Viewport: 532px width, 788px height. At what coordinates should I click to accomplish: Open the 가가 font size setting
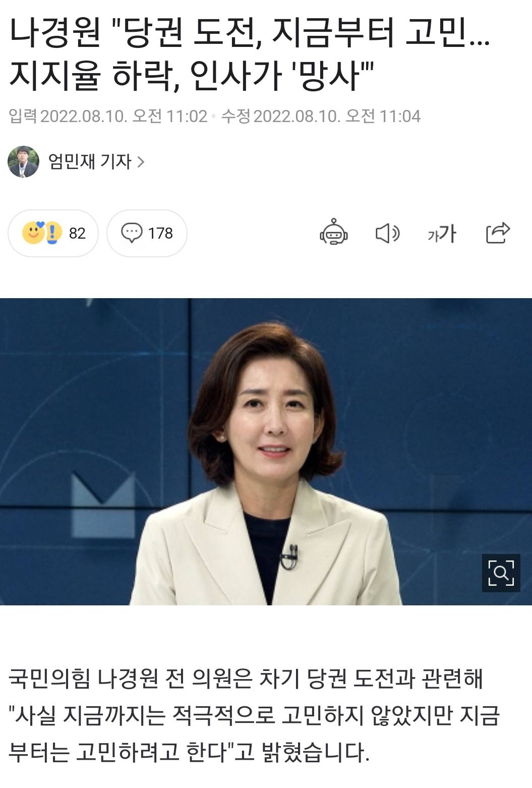pos(442,233)
